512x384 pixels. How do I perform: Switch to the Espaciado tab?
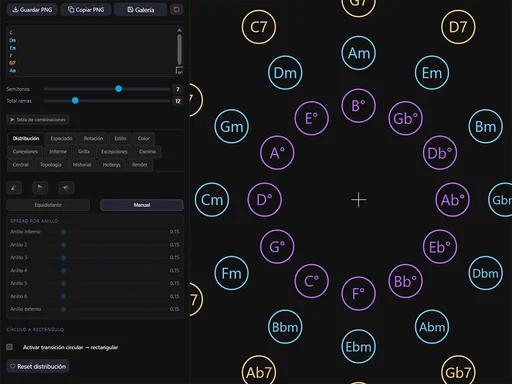coord(61,138)
